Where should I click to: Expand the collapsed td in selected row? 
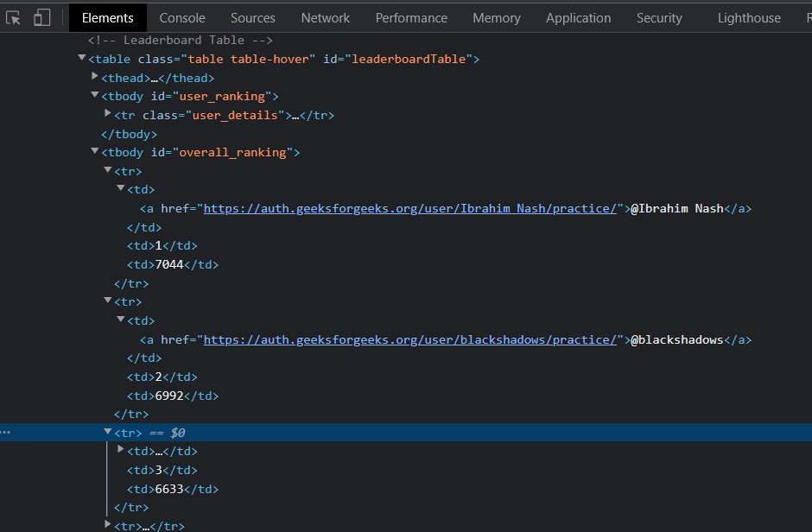tap(121, 449)
